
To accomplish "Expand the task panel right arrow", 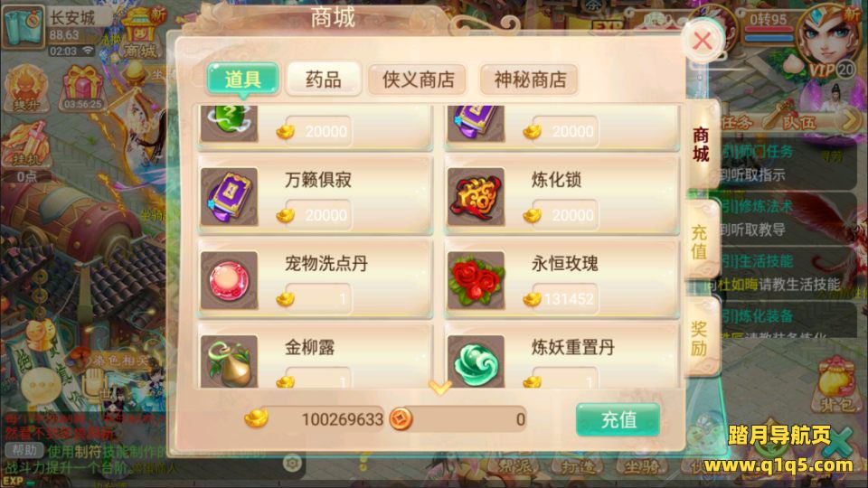I will point(847,120).
